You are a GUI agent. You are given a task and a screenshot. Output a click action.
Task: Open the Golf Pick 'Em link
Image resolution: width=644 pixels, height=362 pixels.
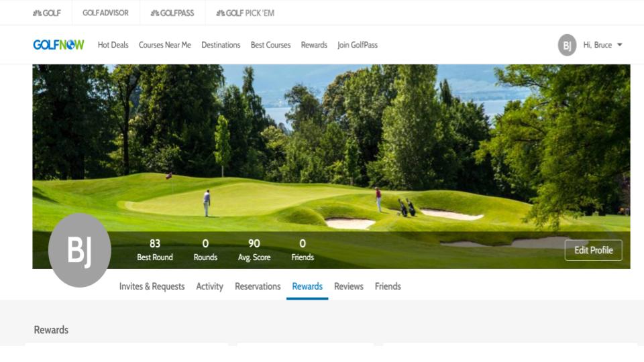246,13
